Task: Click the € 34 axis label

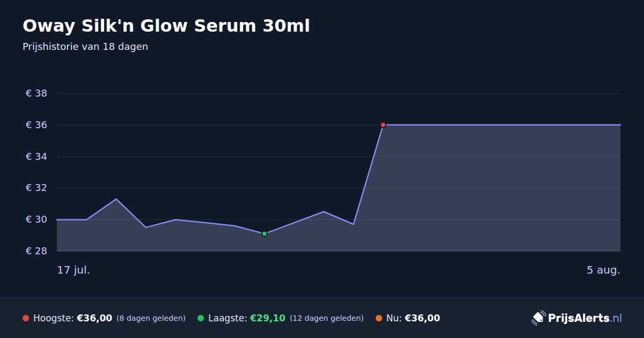Action: click(36, 157)
